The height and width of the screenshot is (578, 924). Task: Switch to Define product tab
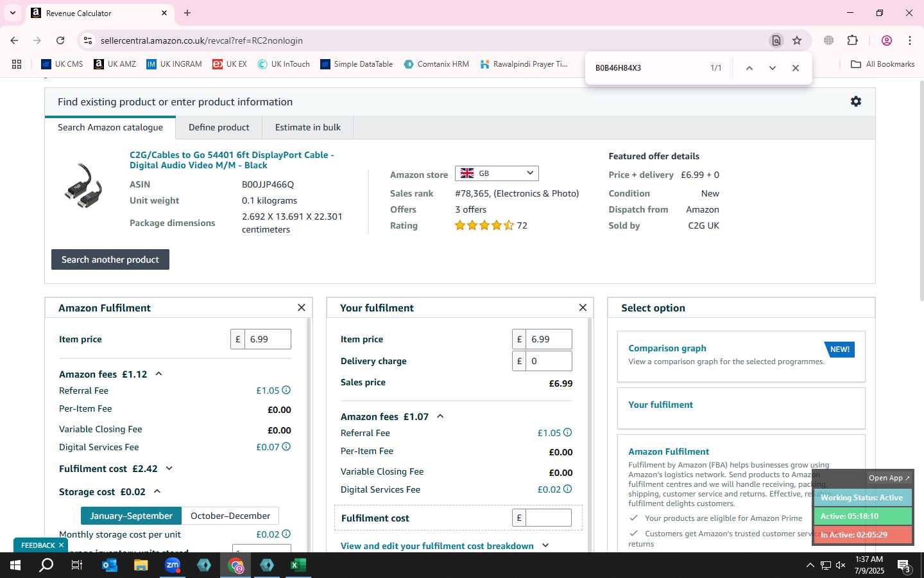(219, 127)
